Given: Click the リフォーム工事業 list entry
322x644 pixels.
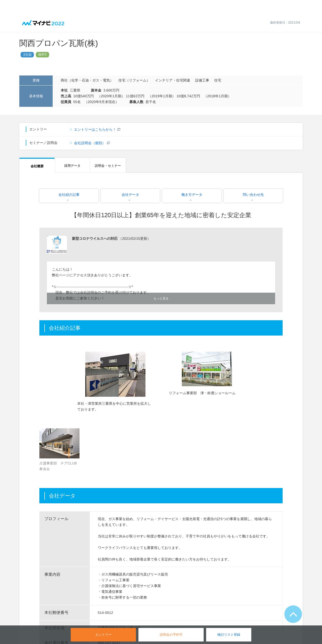Looking at the screenshot, I should pyautogui.click(x=114, y=580).
